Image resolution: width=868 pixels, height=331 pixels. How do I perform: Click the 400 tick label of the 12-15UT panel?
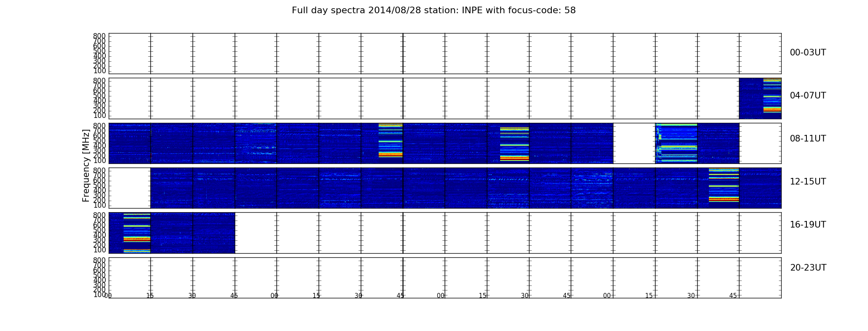tap(99, 190)
